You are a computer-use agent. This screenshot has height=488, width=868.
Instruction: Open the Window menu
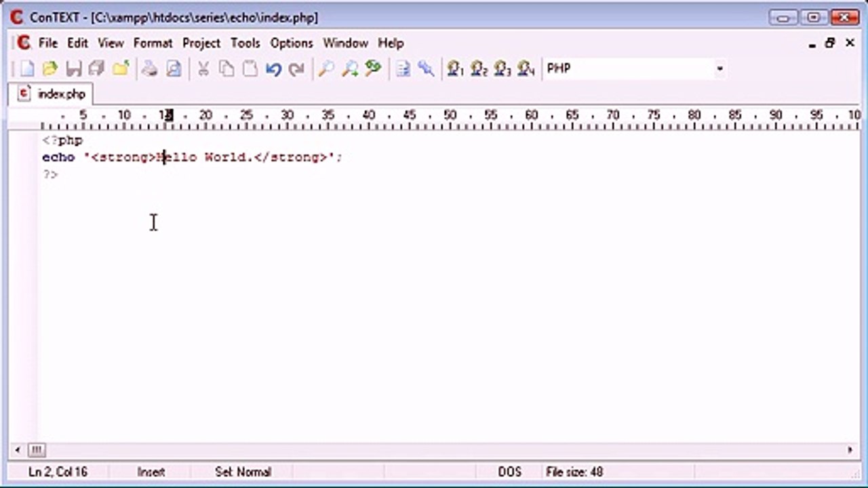(345, 43)
